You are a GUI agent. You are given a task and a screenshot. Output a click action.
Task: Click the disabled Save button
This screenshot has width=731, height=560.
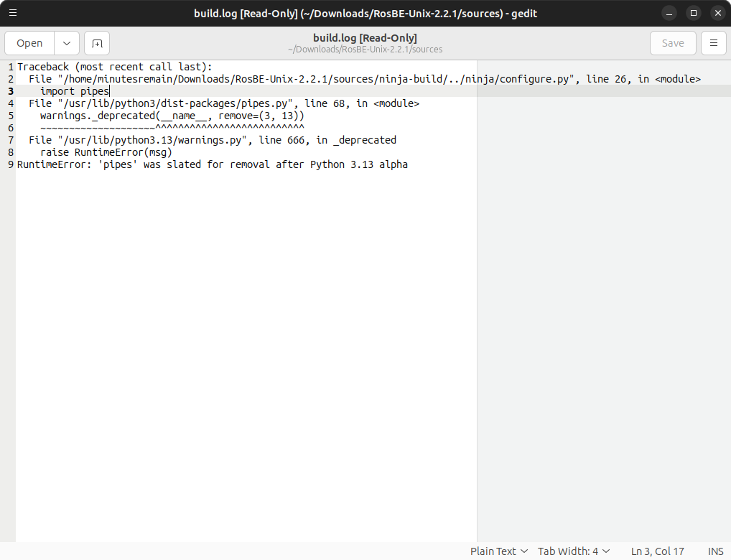673,43
